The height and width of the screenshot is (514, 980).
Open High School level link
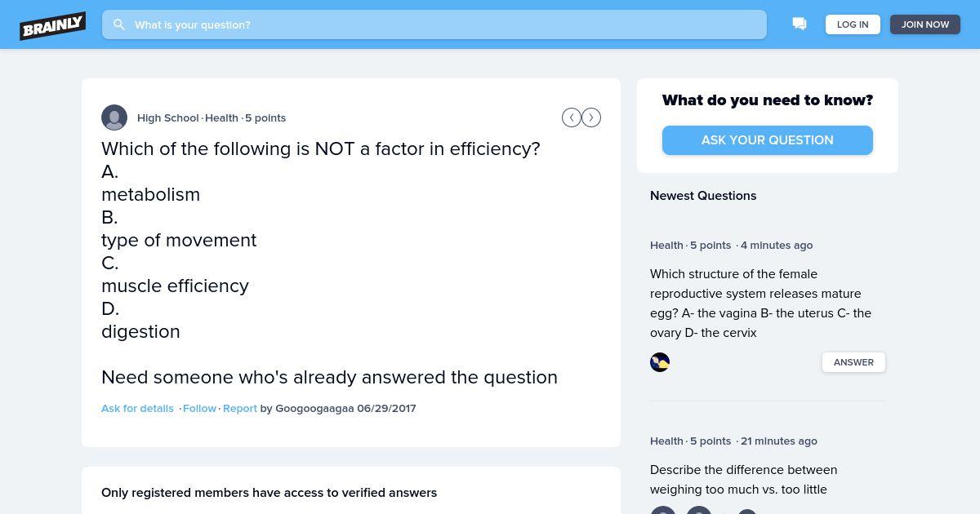[168, 117]
